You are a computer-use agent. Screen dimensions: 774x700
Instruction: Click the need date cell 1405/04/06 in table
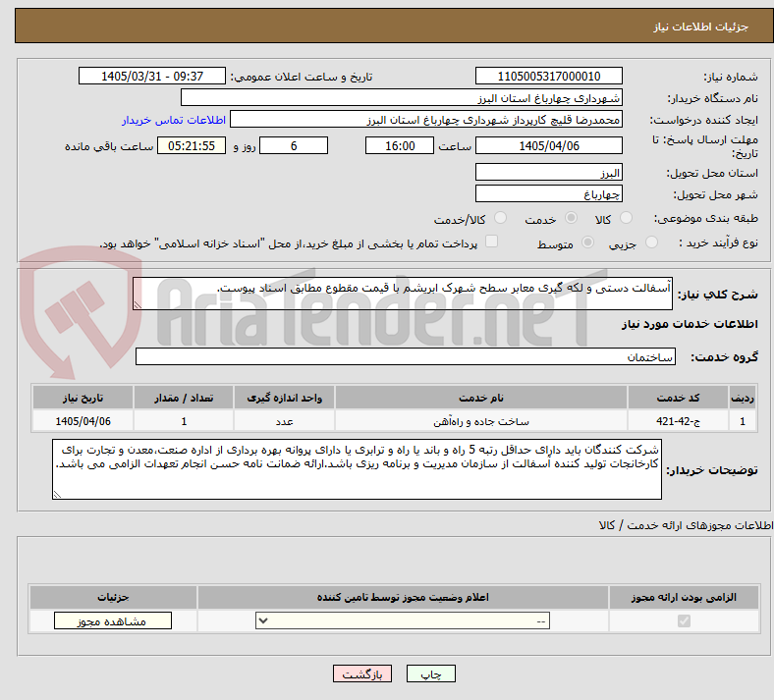(83, 421)
